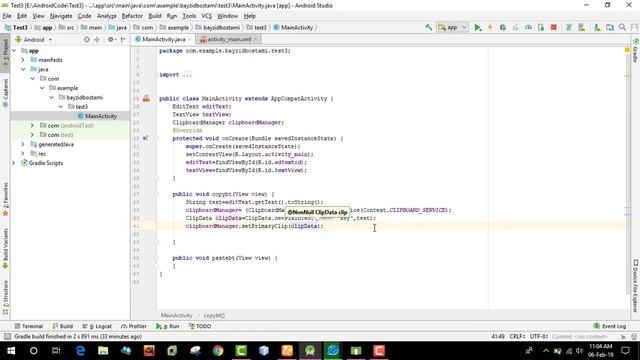This screenshot has width=640, height=360.
Task: Expand the res folder
Action: click(23, 153)
